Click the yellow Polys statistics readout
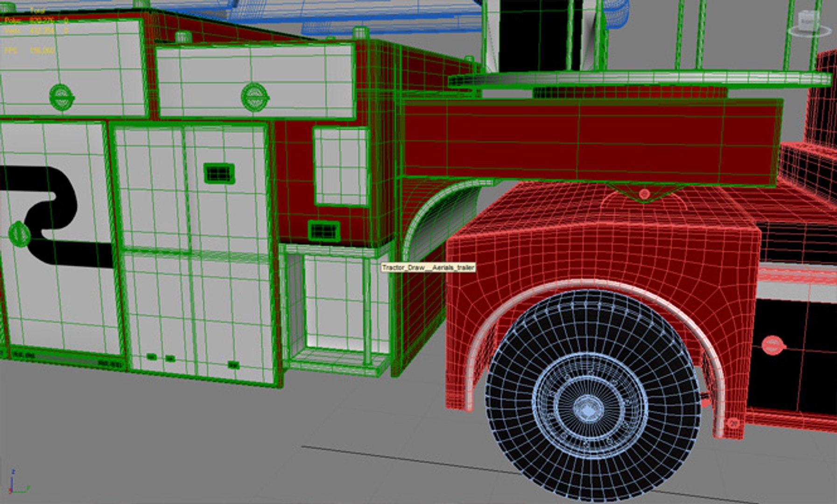This screenshot has width=837, height=504. tap(36, 21)
